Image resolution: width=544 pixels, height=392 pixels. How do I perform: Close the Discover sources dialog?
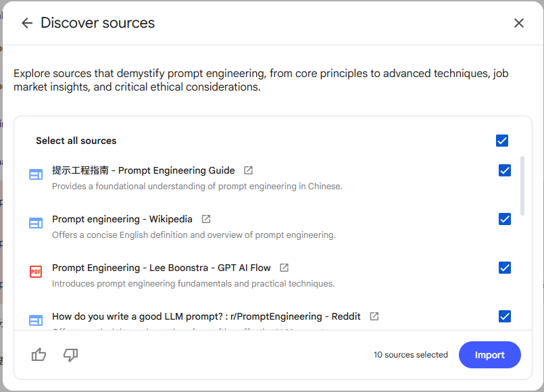click(519, 23)
